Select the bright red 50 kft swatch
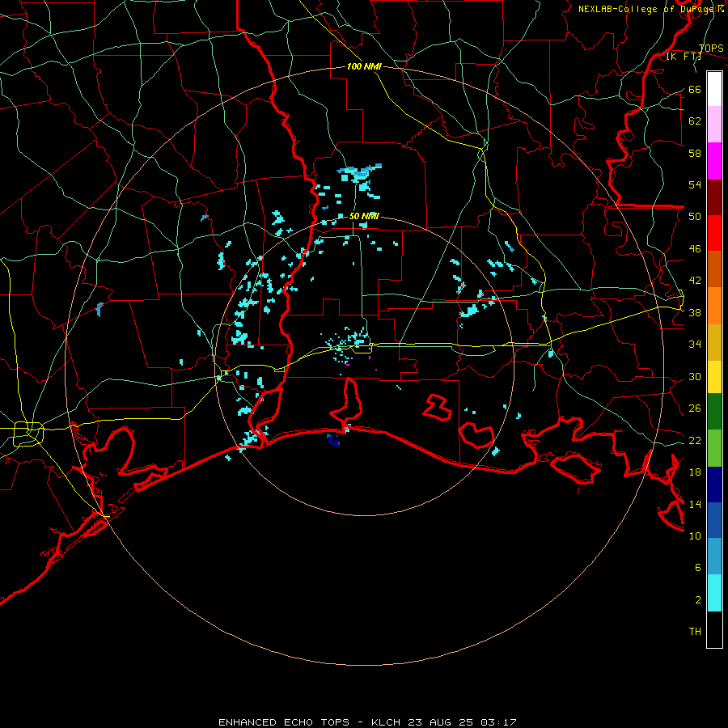Viewport: 728px width, 728px height. click(714, 233)
